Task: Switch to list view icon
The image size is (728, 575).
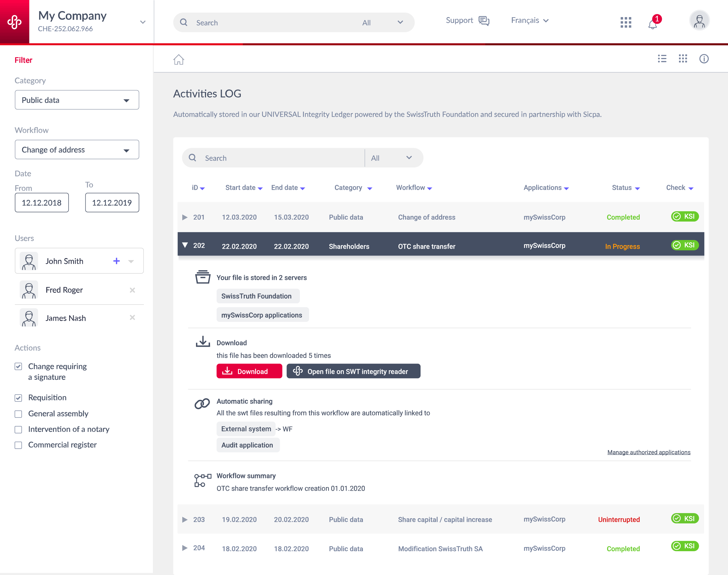Action: 662,59
